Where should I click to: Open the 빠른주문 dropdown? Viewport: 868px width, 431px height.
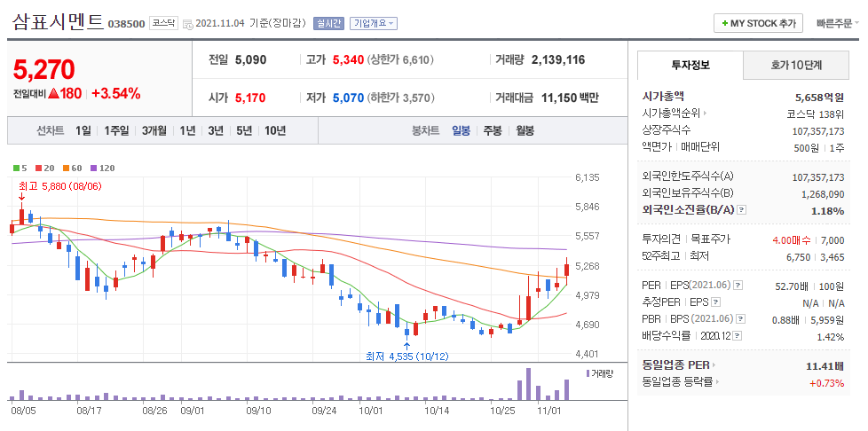point(838,23)
